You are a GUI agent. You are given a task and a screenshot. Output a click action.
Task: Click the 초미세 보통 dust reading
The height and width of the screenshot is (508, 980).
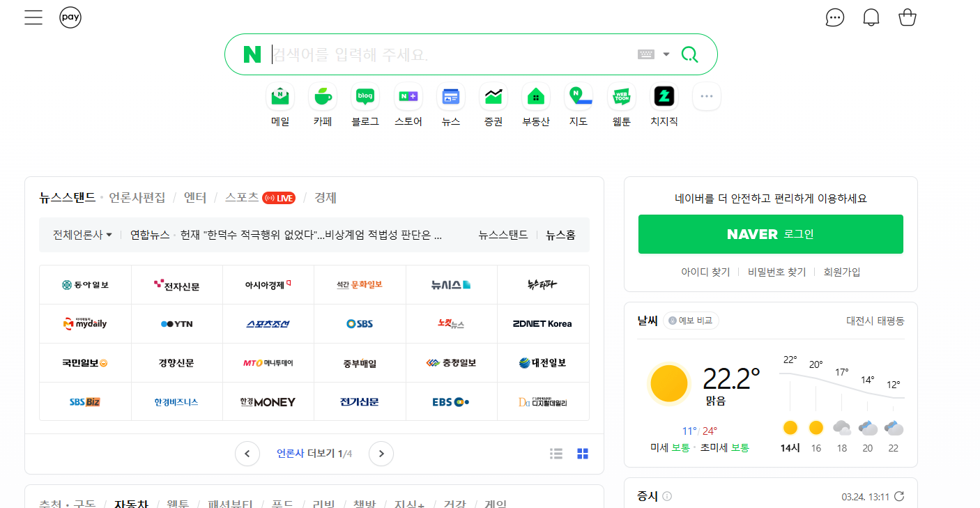725,448
